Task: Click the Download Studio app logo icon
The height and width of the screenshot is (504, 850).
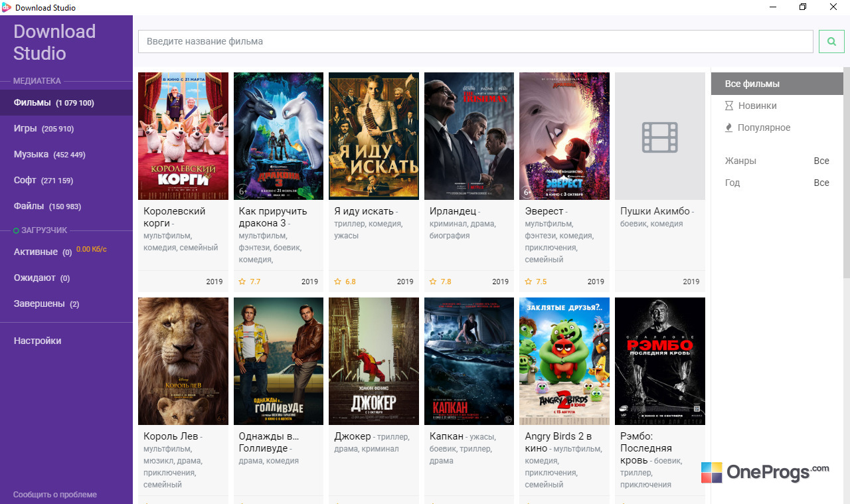Action: tap(7, 7)
